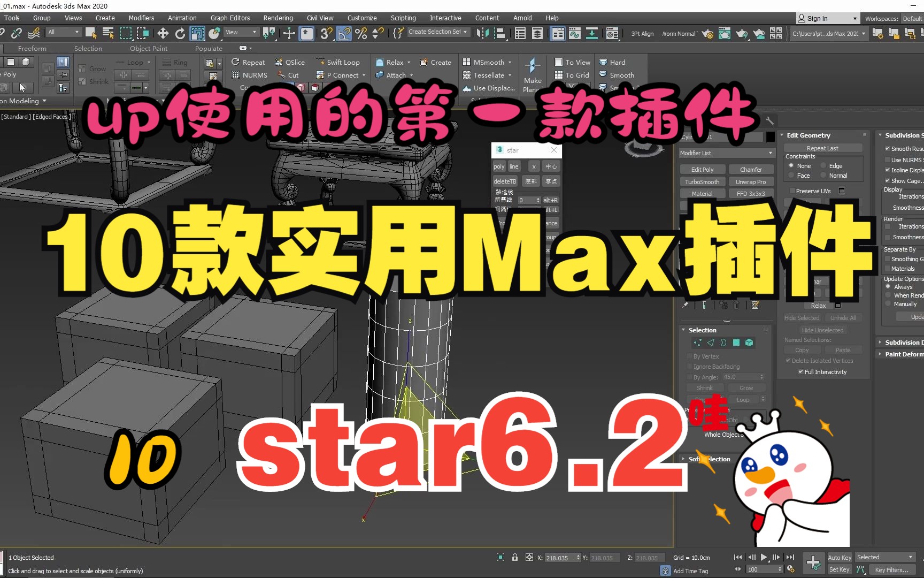
Task: Toggle Selection Lock icon in status bar
Action: tap(514, 557)
